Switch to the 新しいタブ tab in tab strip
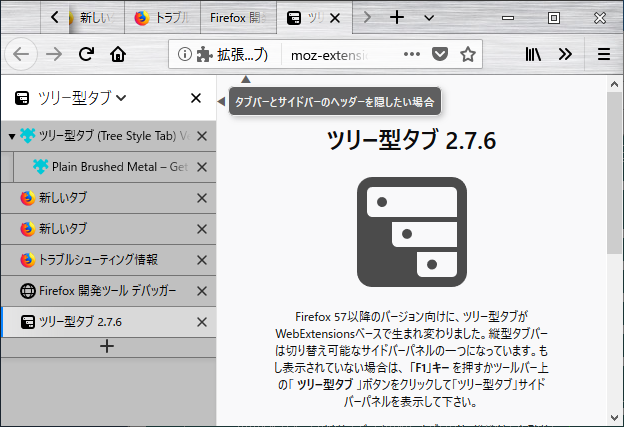Screen dimensions: 624x427 click(x=96, y=18)
